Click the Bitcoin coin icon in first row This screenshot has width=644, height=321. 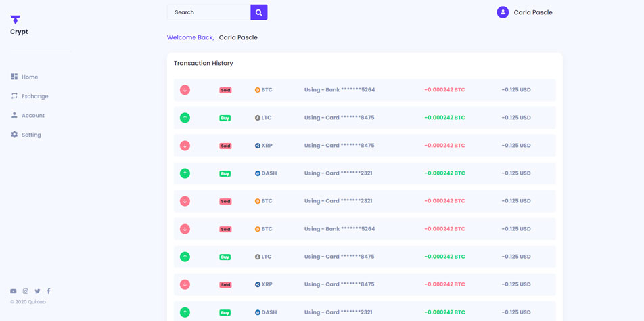[257, 90]
